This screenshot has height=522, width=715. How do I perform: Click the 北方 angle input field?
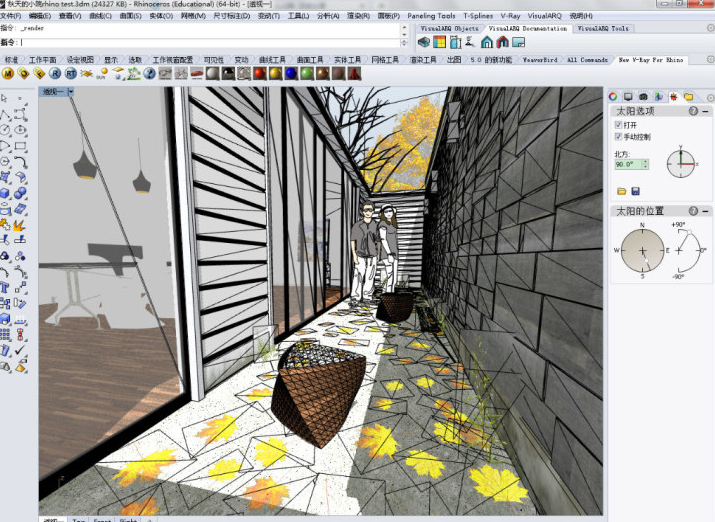tap(626, 164)
